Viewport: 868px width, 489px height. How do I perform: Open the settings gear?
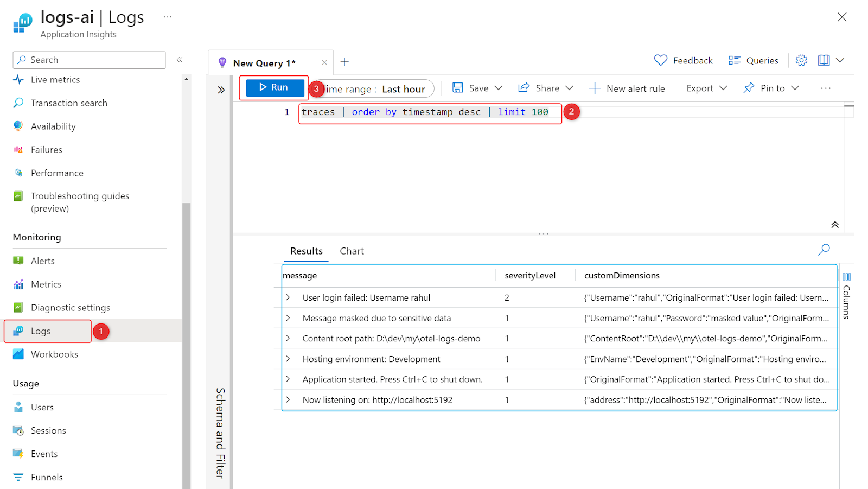click(x=801, y=60)
